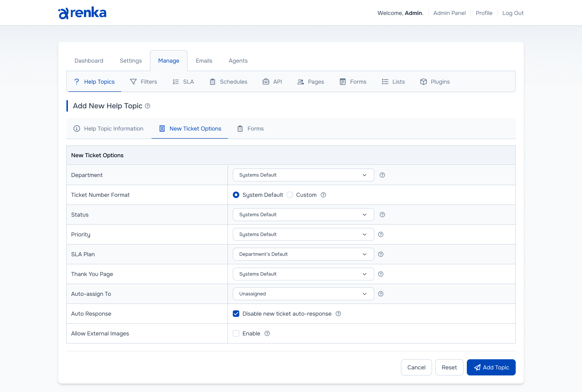
Task: Click the Auto Response row label
Action: pyautogui.click(x=91, y=314)
